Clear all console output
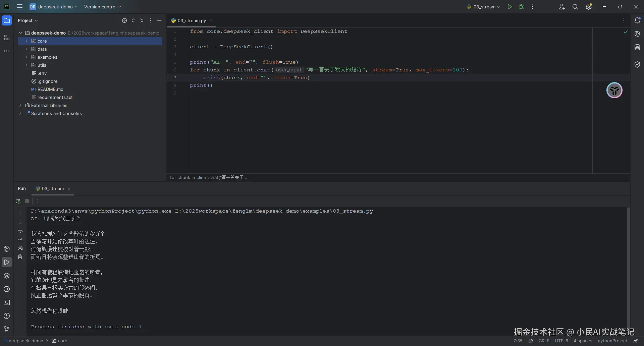The width and height of the screenshot is (644, 346). tap(20, 257)
